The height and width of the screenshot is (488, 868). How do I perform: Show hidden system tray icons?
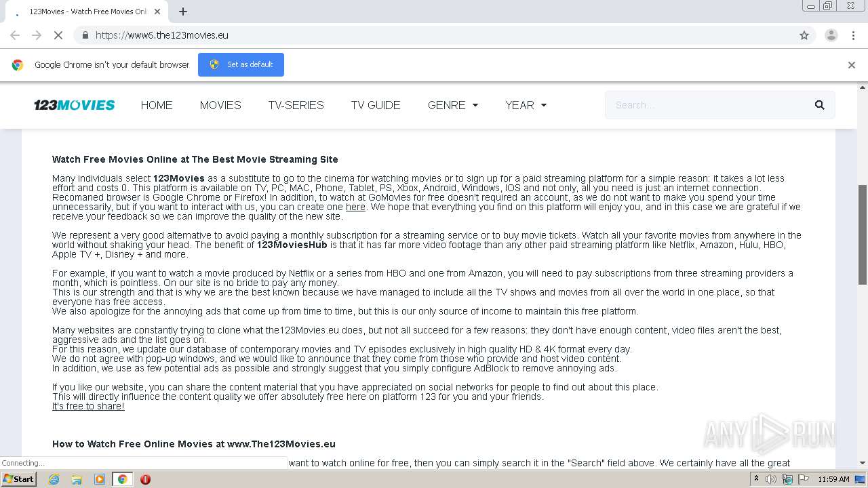point(756,479)
